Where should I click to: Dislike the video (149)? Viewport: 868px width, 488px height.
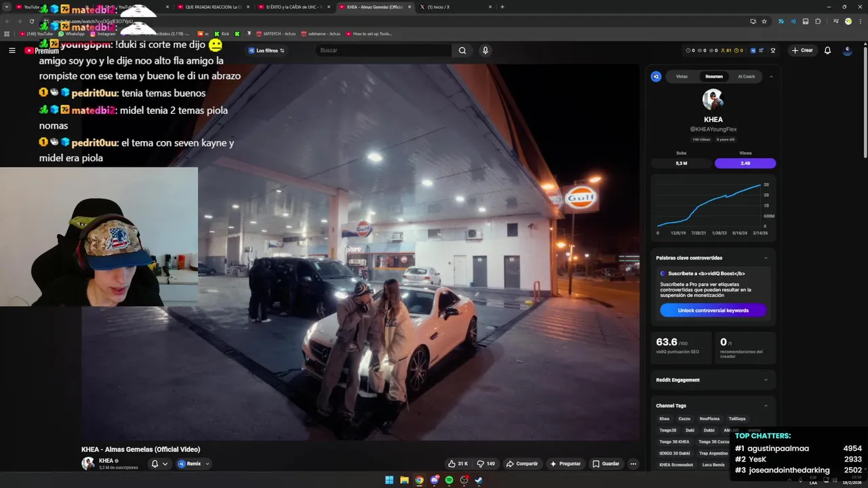click(x=486, y=464)
